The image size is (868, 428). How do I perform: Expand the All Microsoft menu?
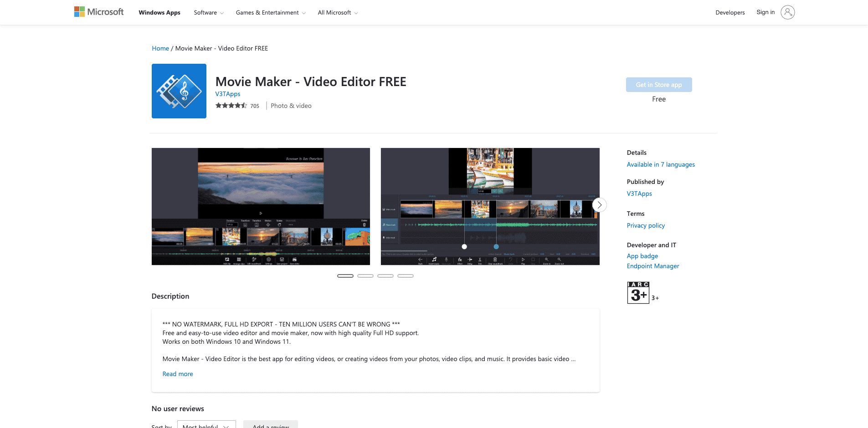(x=338, y=13)
